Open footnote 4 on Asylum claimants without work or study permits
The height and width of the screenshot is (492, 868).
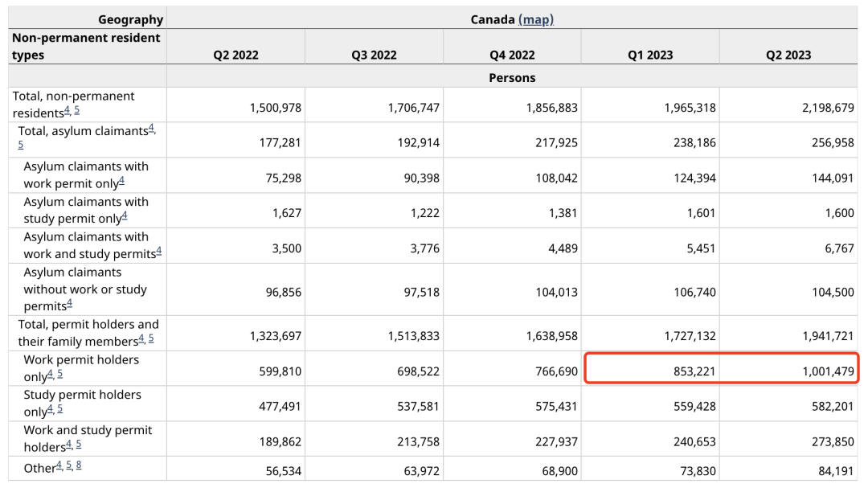tap(69, 303)
